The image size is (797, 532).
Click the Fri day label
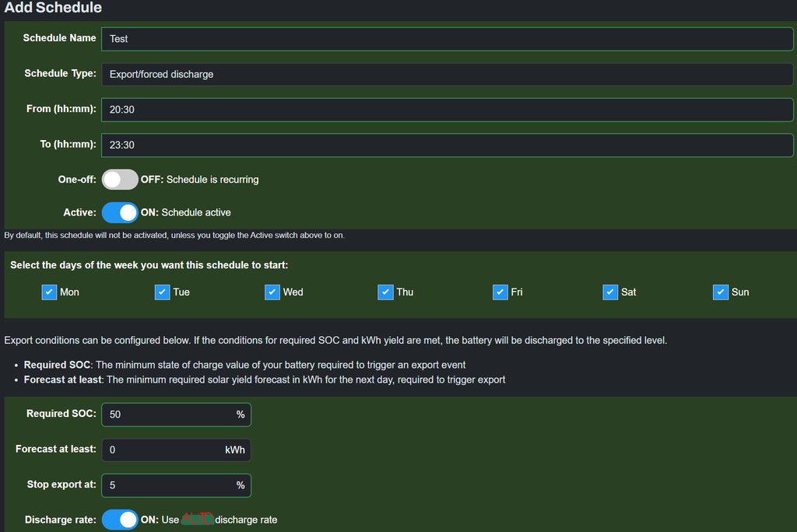tap(517, 292)
